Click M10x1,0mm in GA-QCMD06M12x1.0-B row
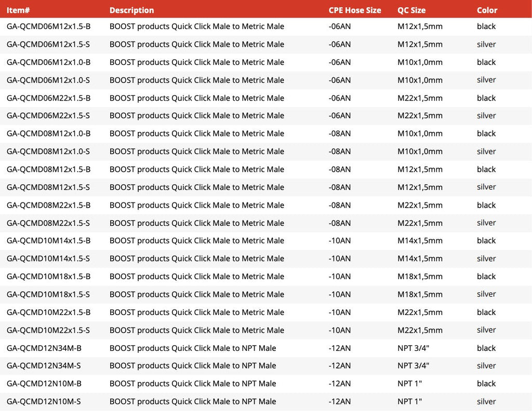 pos(420,62)
